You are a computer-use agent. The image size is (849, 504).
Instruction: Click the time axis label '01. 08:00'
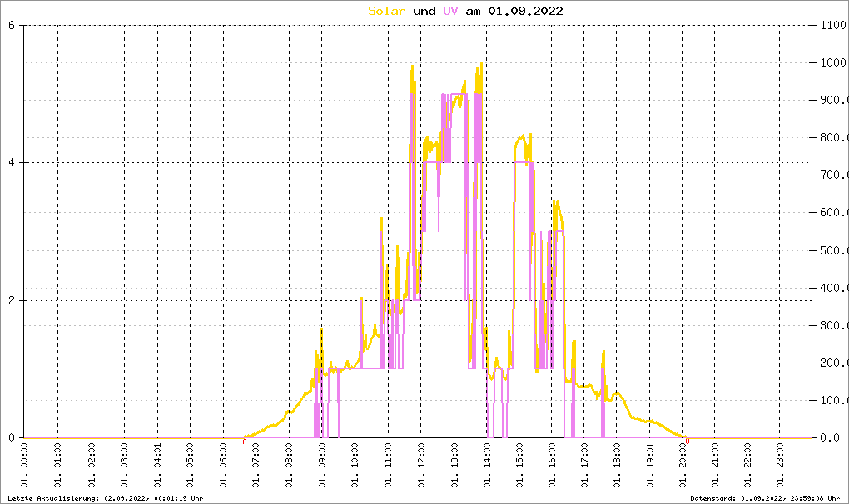(289, 465)
